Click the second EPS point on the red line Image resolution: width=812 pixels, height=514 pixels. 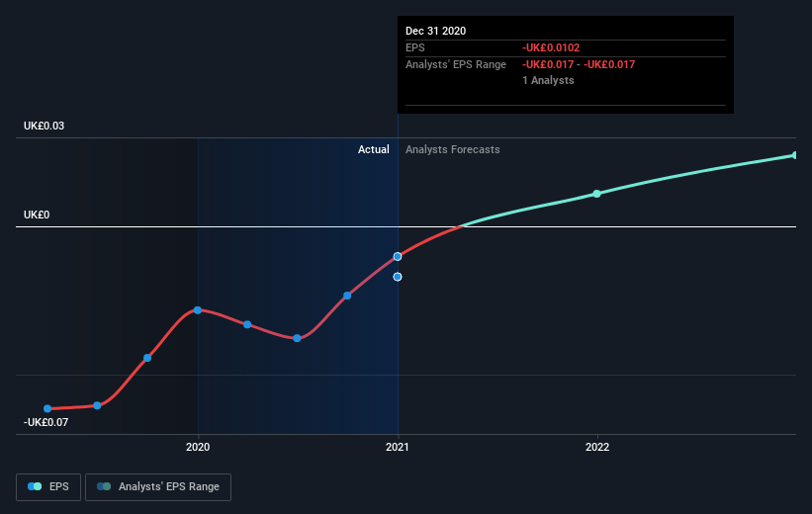click(97, 405)
